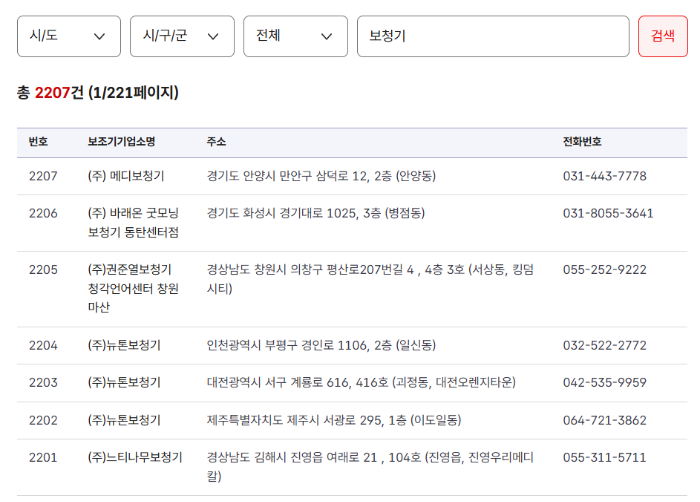Select row number 2207 cell
700x502 pixels.
point(43,176)
